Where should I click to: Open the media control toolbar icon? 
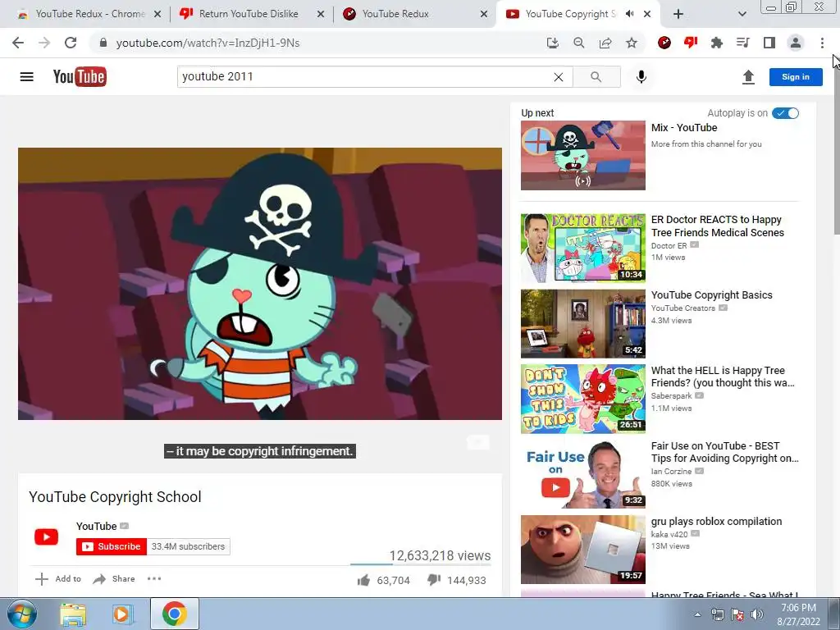pyautogui.click(x=743, y=43)
